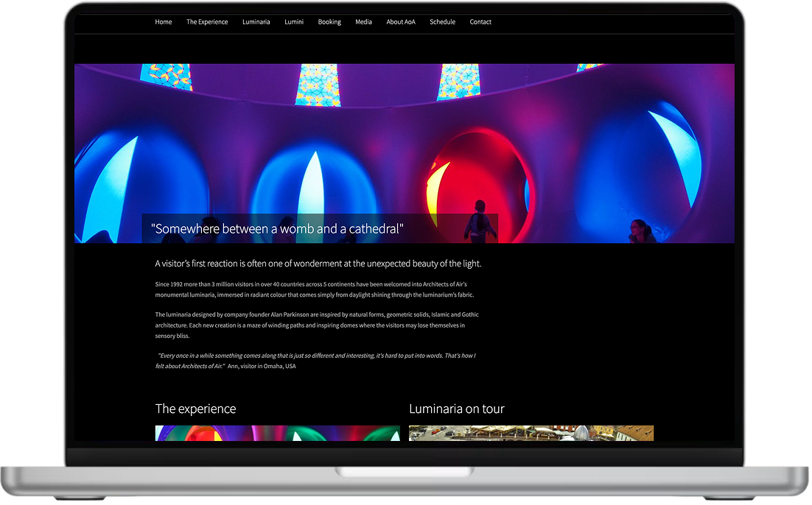Click the "A visitor's first reaction" headline

318,264
